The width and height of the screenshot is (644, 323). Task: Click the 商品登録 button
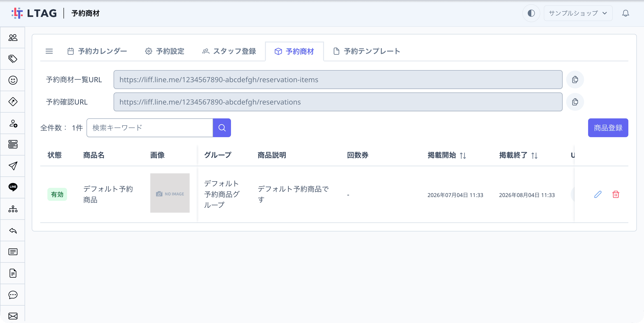(608, 128)
